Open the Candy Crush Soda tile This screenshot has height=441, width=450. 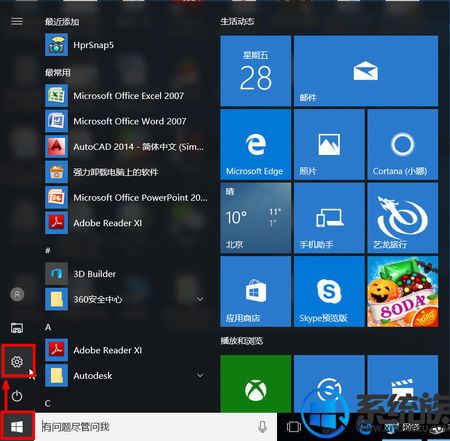[403, 291]
